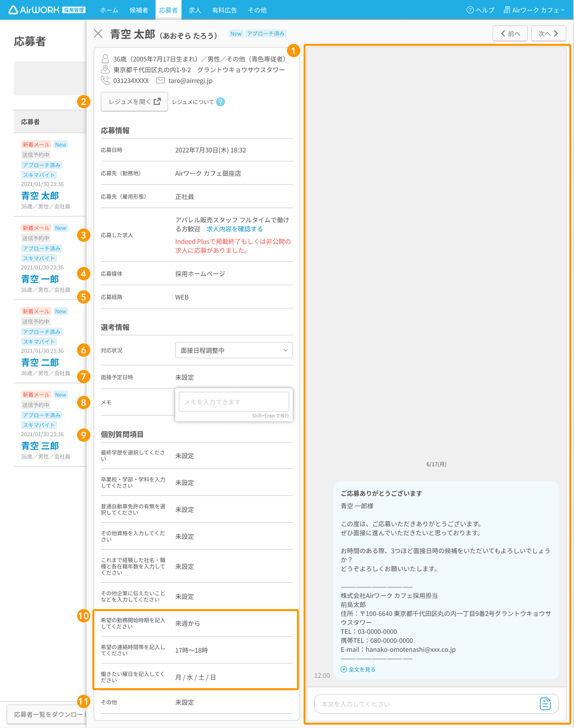
Task: Click the 6/17(月) date label in chat
Action: point(436,464)
